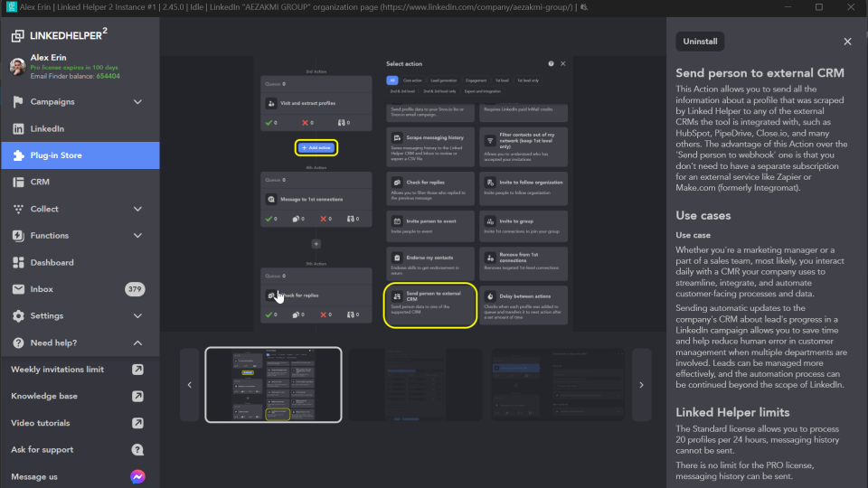868x488 pixels.
Task: Click the Functions icon in sidebar
Action: pyautogui.click(x=18, y=236)
